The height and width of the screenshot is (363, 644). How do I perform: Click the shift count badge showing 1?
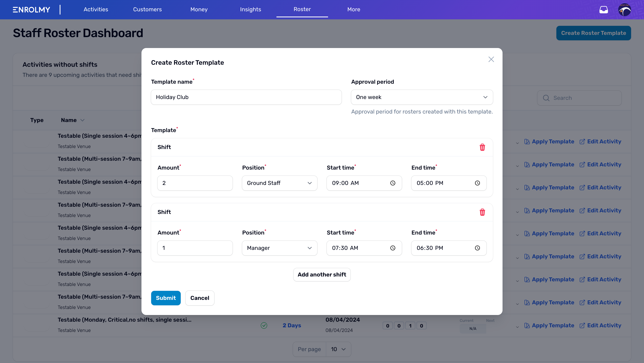[410, 326]
